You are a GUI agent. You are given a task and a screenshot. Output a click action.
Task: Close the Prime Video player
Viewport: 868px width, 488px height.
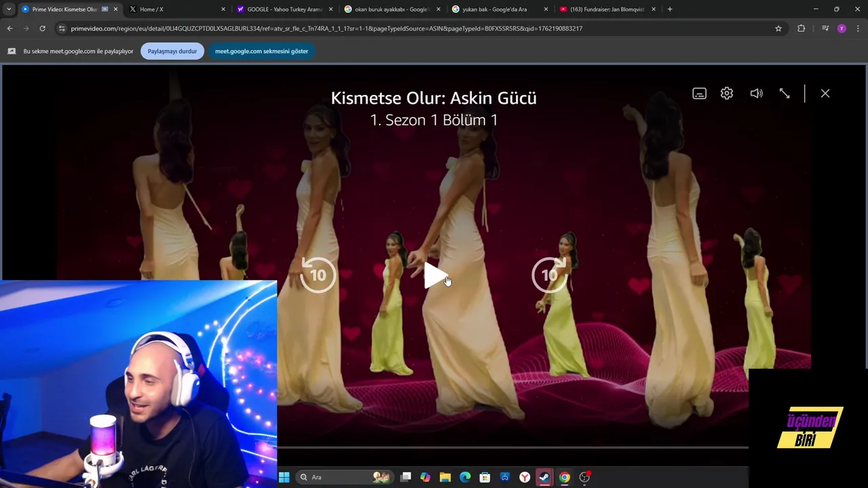coord(825,94)
